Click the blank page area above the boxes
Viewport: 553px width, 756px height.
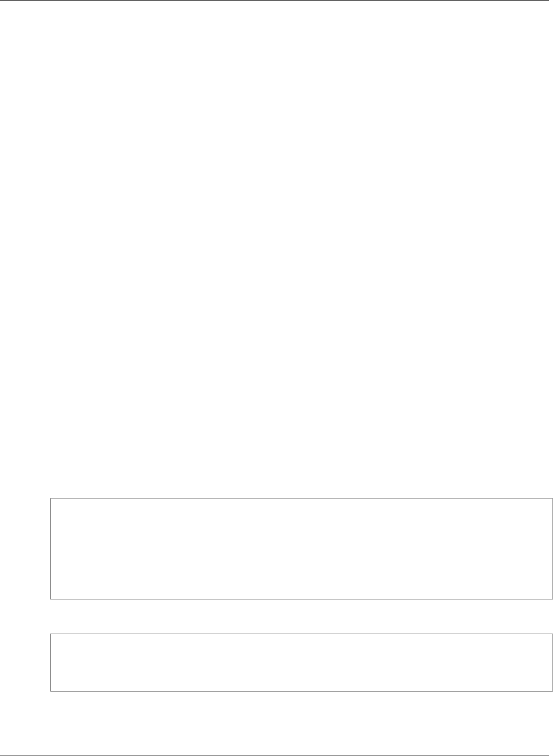(276, 248)
